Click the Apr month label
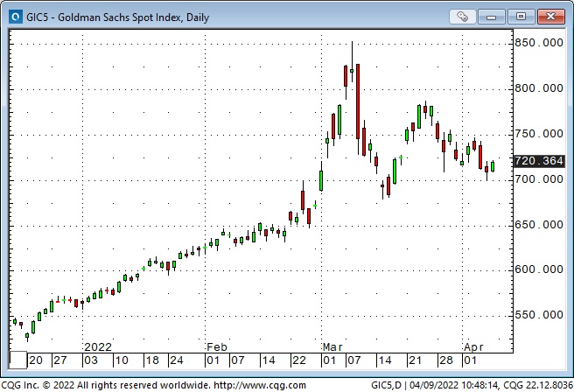 coord(473,347)
